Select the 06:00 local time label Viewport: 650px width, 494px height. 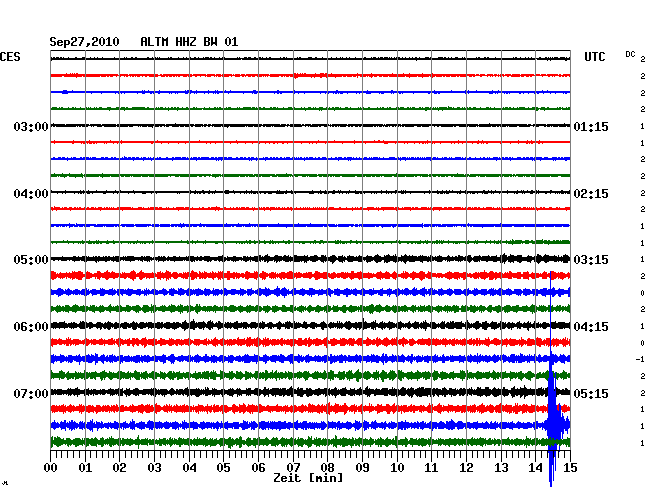[31, 327]
